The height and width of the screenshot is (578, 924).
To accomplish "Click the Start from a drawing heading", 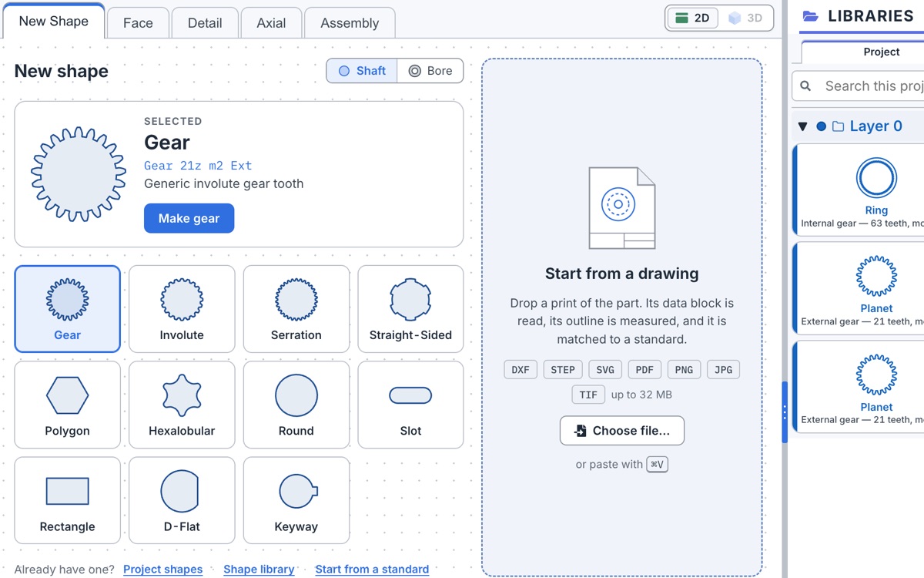I will coord(622,274).
